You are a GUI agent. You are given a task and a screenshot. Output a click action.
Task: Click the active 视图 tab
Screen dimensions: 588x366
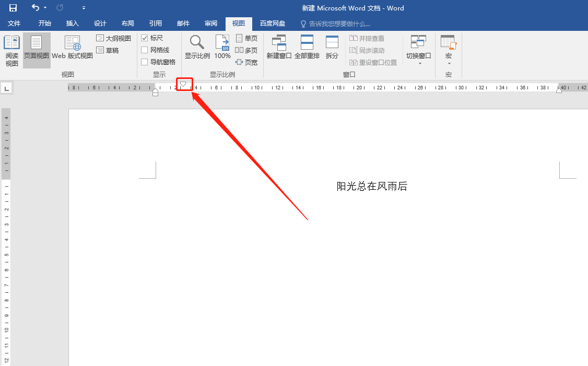click(239, 24)
